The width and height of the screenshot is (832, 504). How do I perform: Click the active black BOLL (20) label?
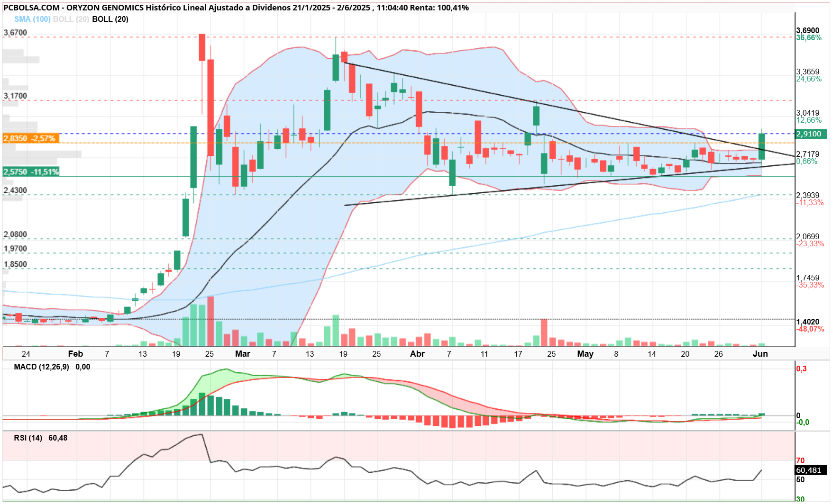coord(110,19)
